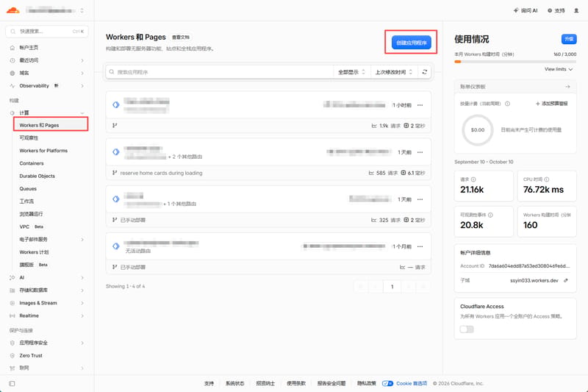Open 系统状态 footer link
The width and height of the screenshot is (588, 392).
234,383
